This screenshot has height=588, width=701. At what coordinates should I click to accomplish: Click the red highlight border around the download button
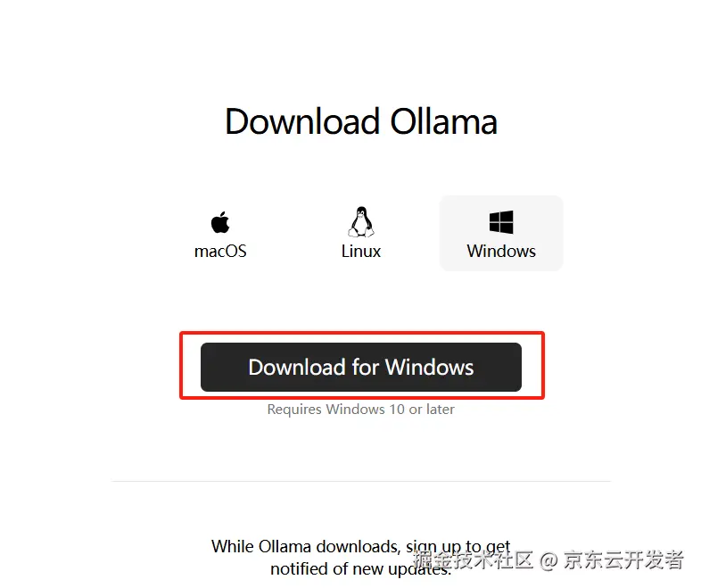click(x=362, y=333)
